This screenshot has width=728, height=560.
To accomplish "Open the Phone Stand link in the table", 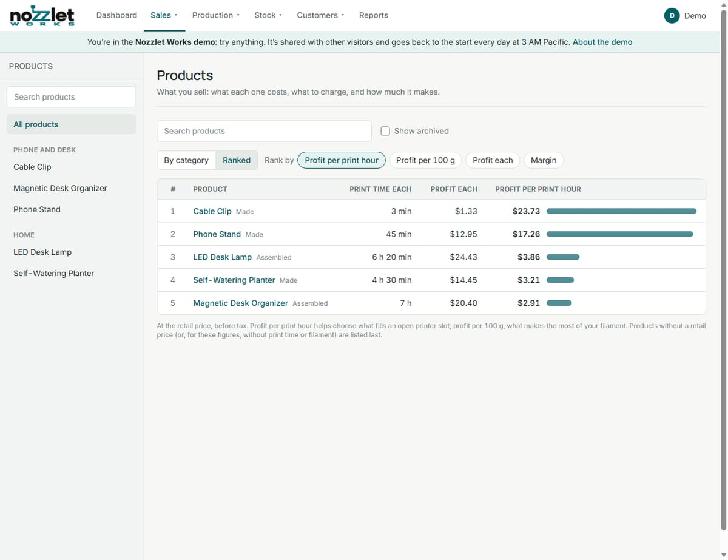I will point(217,234).
